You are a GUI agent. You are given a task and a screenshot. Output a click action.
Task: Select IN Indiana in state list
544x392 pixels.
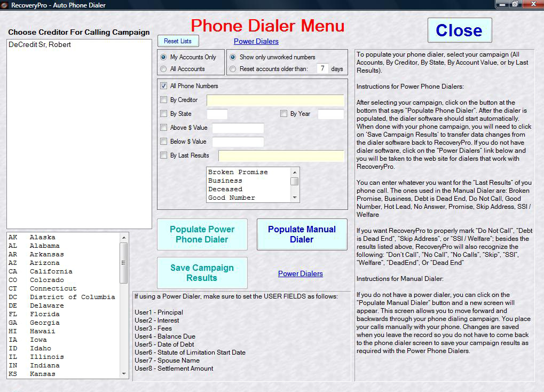pyautogui.click(x=64, y=366)
